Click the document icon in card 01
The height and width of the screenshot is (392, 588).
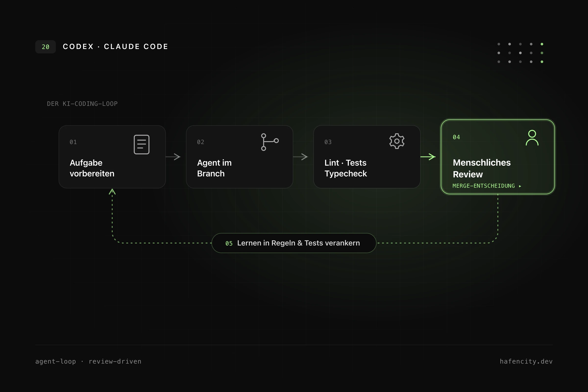coord(142,145)
